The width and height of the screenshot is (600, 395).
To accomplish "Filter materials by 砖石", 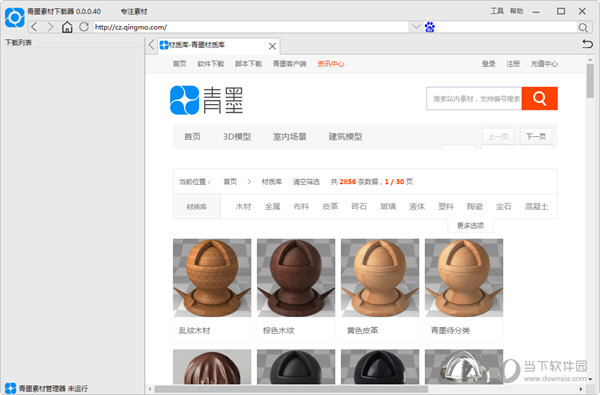I will [x=359, y=207].
